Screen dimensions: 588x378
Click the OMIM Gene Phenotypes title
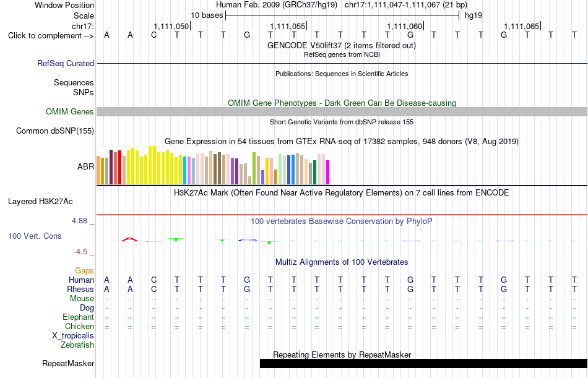(x=342, y=103)
